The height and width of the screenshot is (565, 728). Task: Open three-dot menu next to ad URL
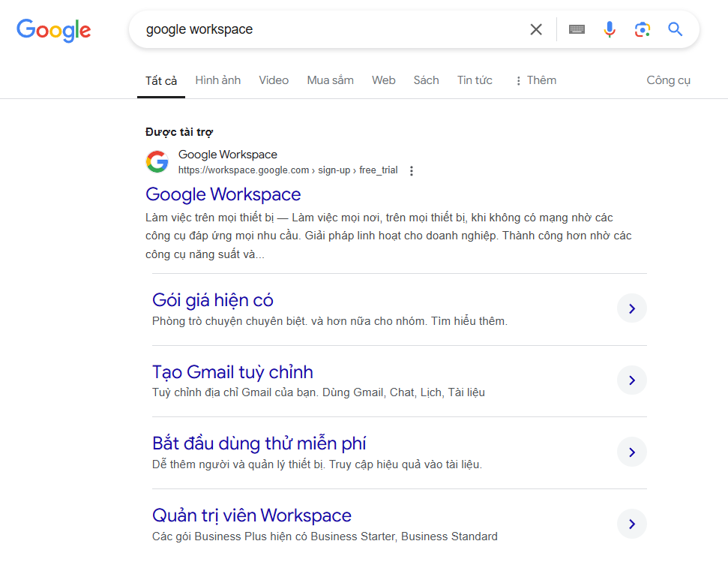(412, 171)
